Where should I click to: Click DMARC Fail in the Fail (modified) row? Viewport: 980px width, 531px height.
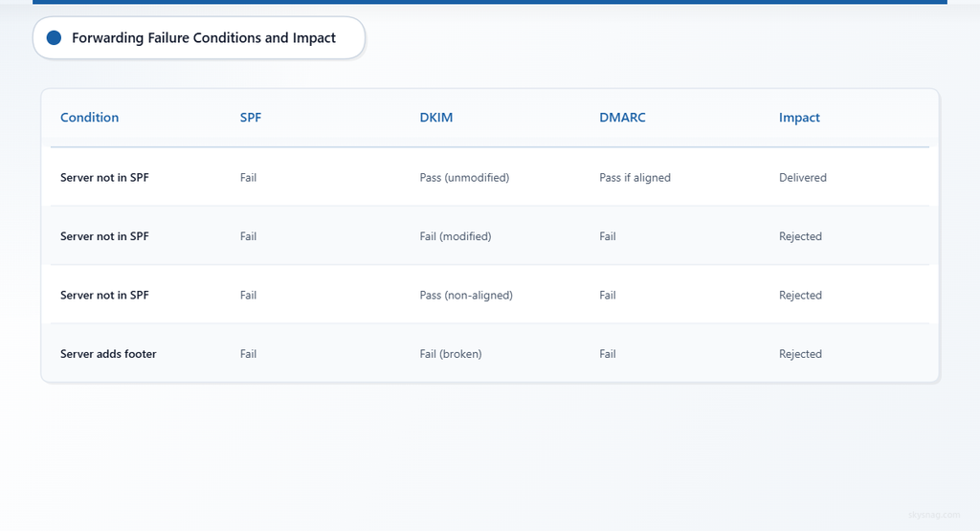608,236
